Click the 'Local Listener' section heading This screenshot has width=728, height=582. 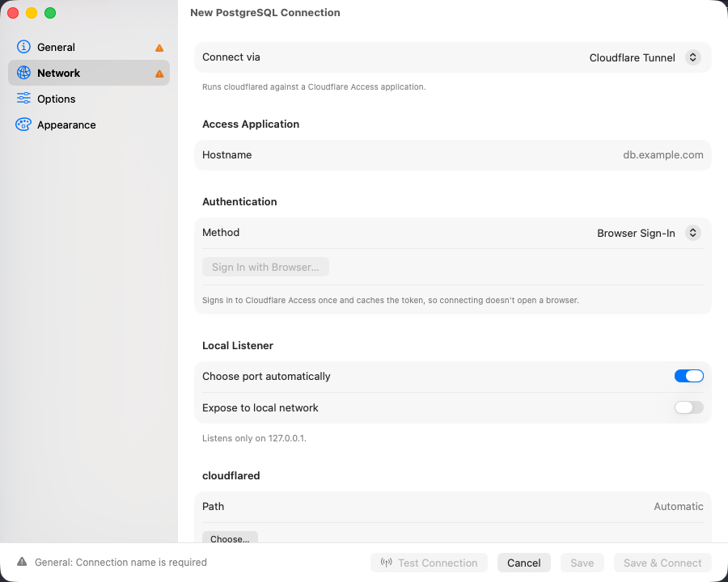[x=238, y=345]
